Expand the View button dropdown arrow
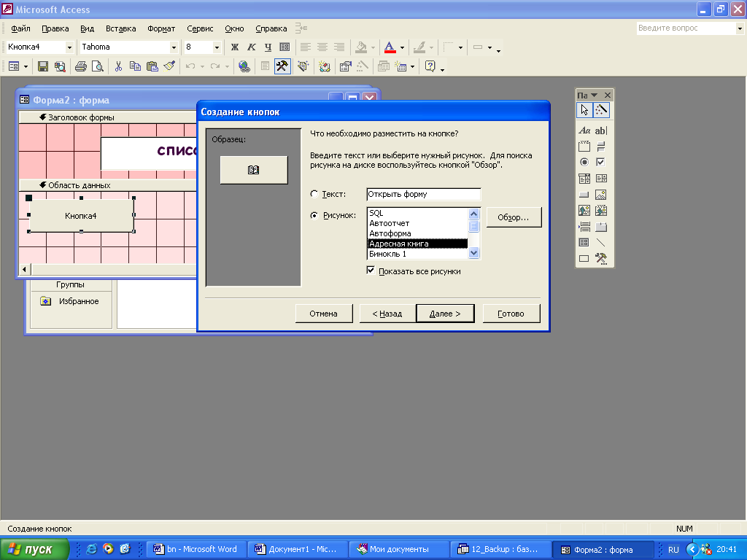747x560 pixels. (x=26, y=66)
